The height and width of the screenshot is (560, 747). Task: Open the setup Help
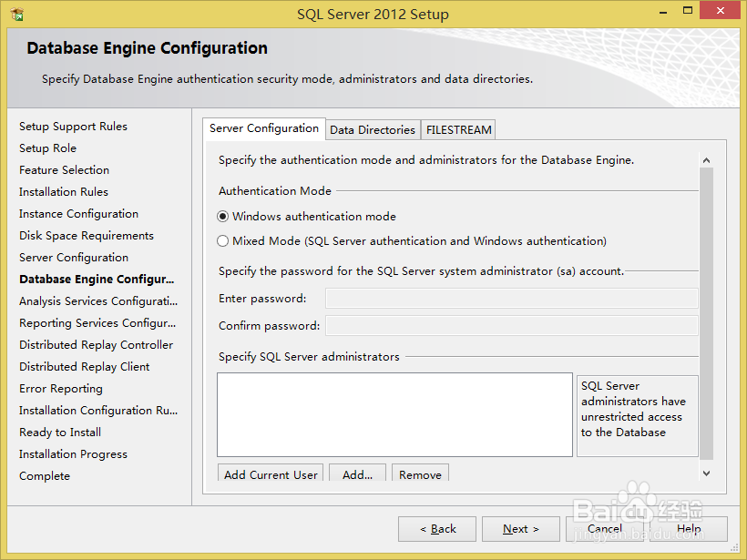tap(690, 528)
